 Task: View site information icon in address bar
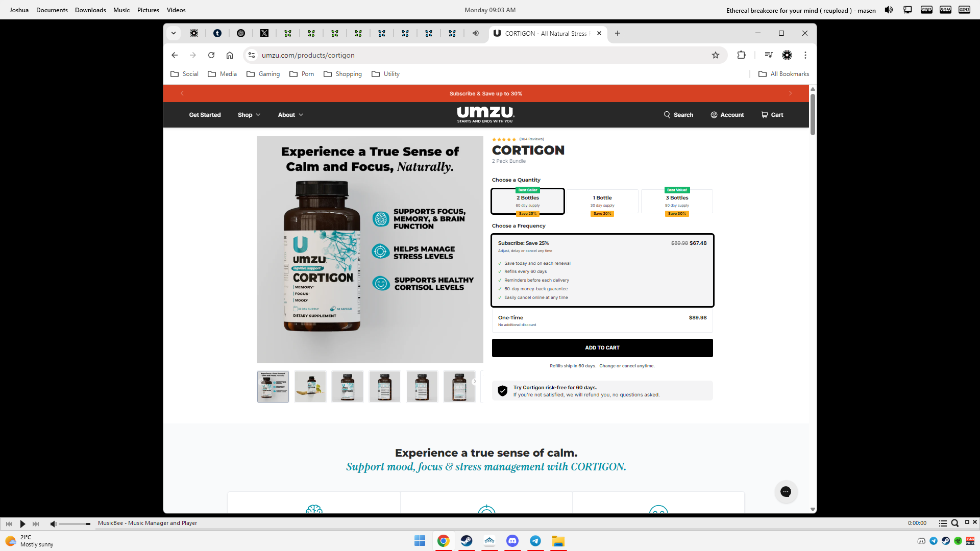[x=252, y=55]
